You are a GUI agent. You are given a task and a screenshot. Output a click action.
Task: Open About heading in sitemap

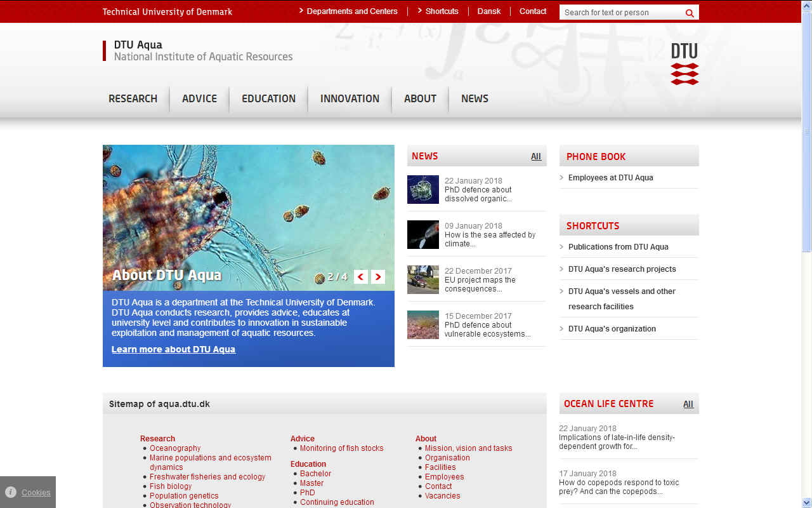pos(426,439)
